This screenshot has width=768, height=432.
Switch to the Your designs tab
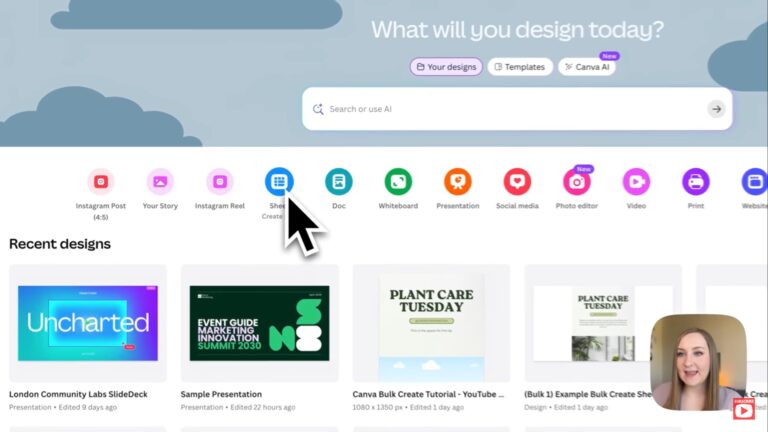446,67
